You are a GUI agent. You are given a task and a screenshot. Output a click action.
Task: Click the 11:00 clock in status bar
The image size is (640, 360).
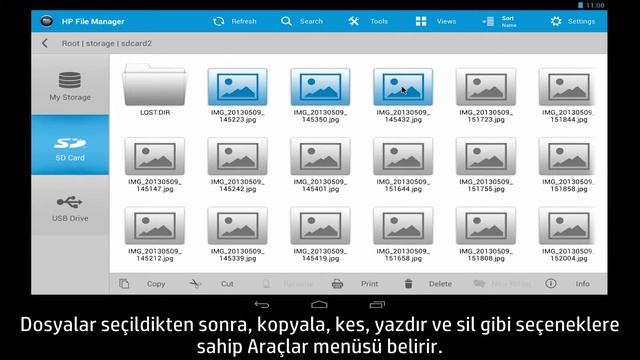595,5
